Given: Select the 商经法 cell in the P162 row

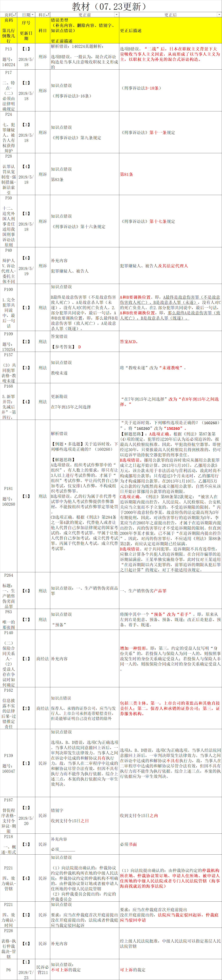Looking at the screenshot, I should click(43, 708).
